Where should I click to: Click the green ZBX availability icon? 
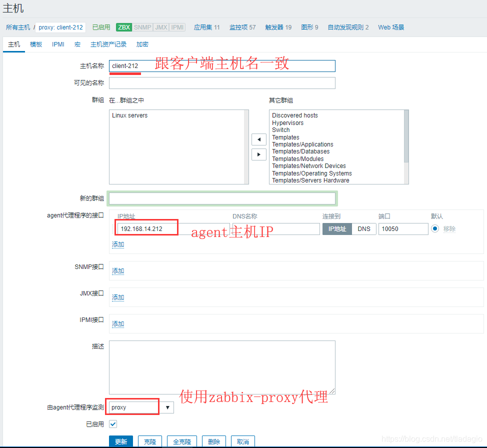[x=123, y=27]
